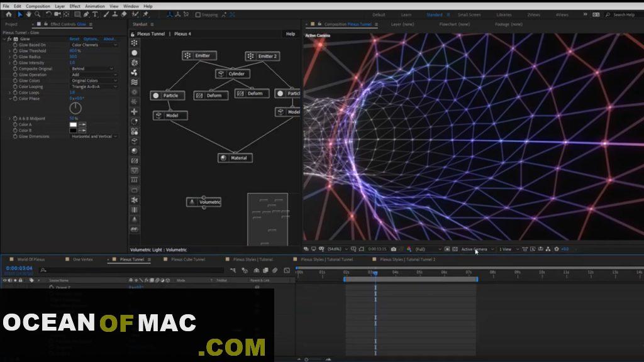
Task: Click the snapshot camera icon below the viewer
Action: [393, 250]
